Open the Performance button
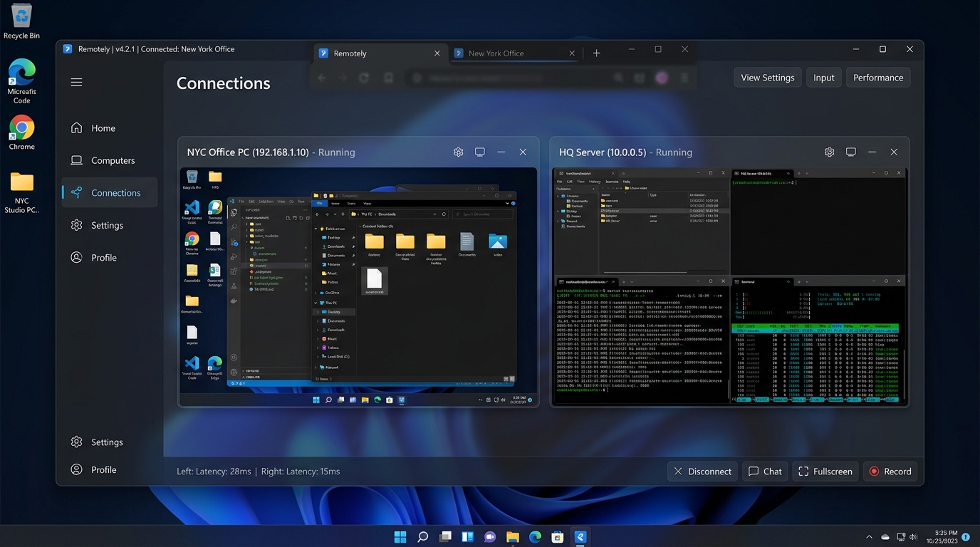 click(x=878, y=78)
